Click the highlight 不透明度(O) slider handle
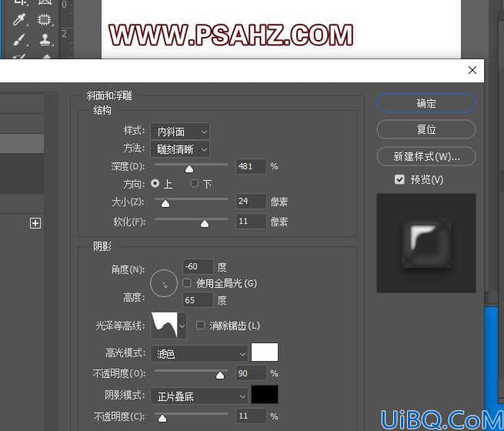The height and width of the screenshot is (431, 504). point(220,375)
